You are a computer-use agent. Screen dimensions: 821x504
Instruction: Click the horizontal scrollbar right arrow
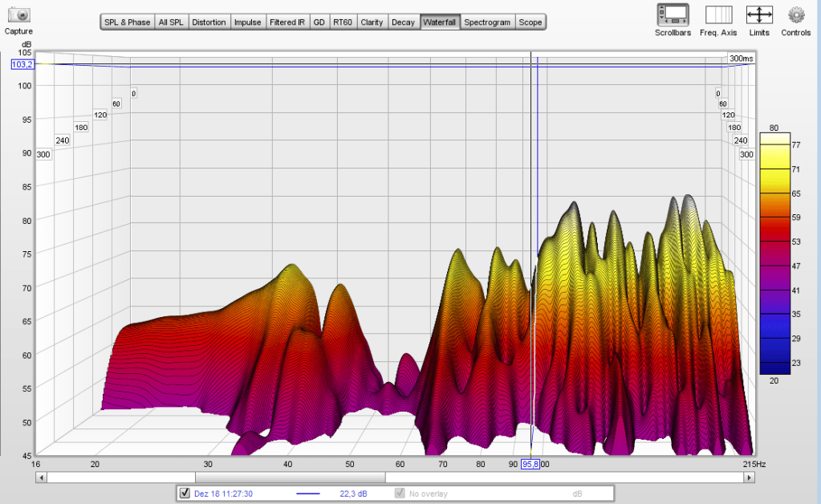[x=749, y=478]
